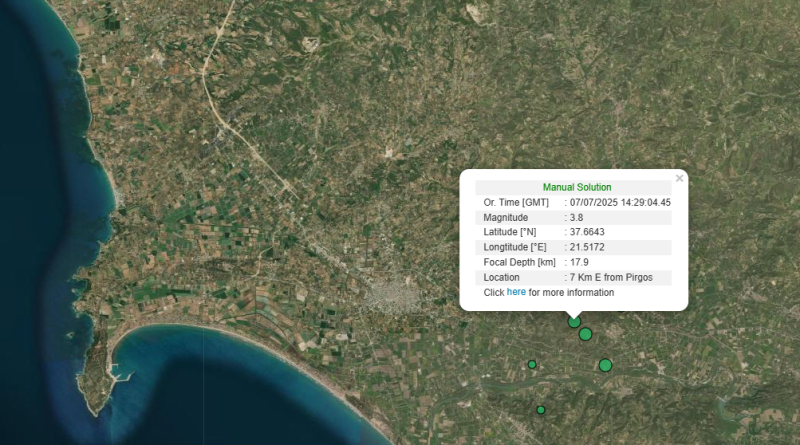Click the location text '7 Km E from Pirgos'
Screen dimensions: 800x445
tap(611, 278)
